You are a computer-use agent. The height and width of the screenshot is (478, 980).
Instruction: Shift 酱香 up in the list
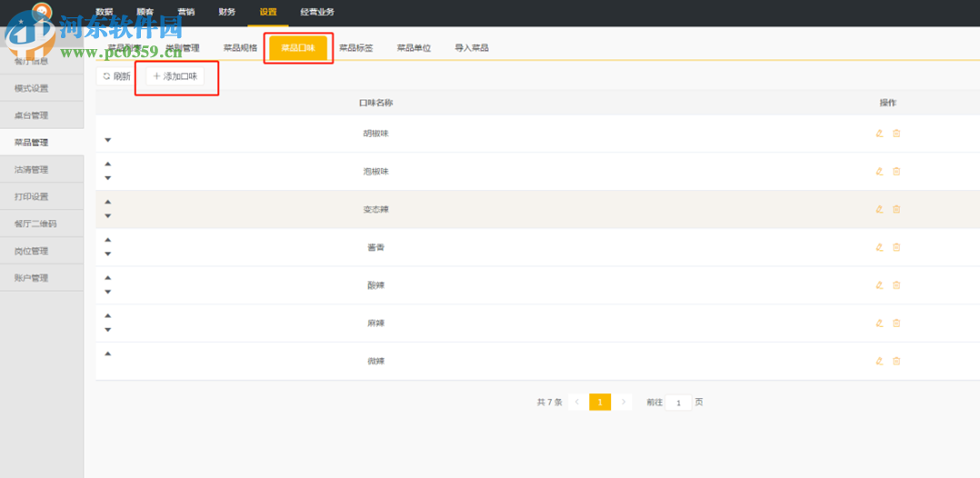pyautogui.click(x=107, y=240)
